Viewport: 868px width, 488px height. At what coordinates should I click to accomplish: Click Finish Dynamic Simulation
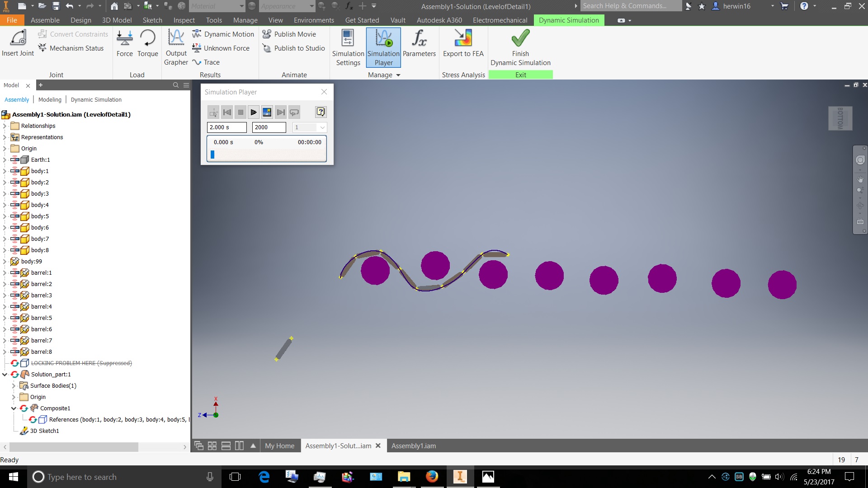[520, 47]
